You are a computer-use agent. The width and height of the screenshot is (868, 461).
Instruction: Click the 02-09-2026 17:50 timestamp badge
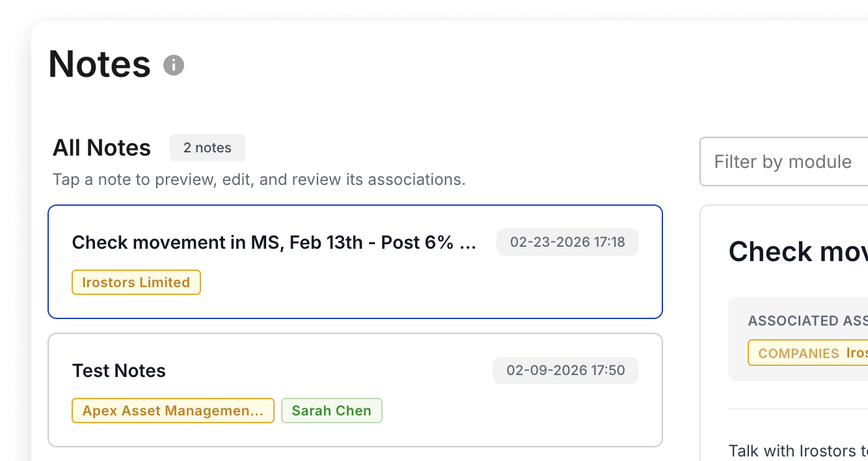click(565, 370)
